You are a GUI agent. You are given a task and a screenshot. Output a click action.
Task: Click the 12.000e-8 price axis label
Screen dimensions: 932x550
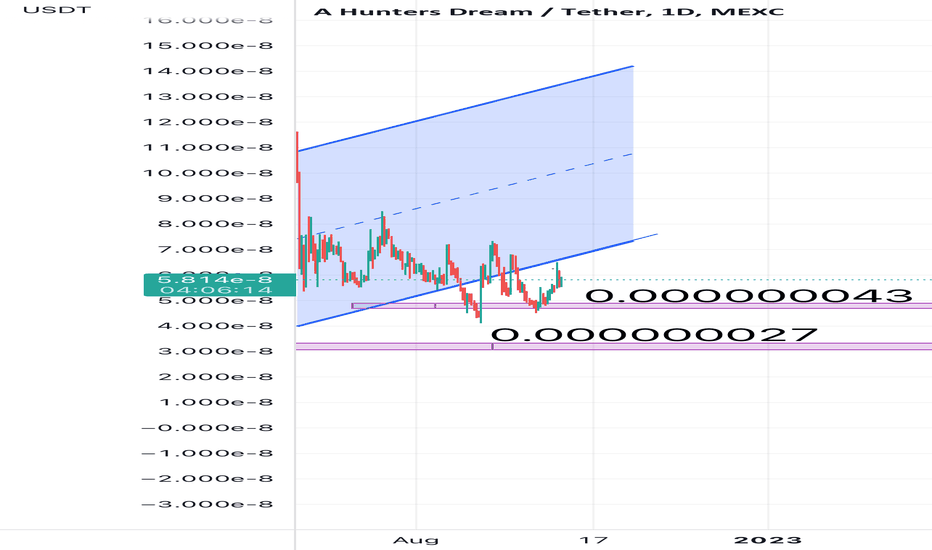pos(208,122)
